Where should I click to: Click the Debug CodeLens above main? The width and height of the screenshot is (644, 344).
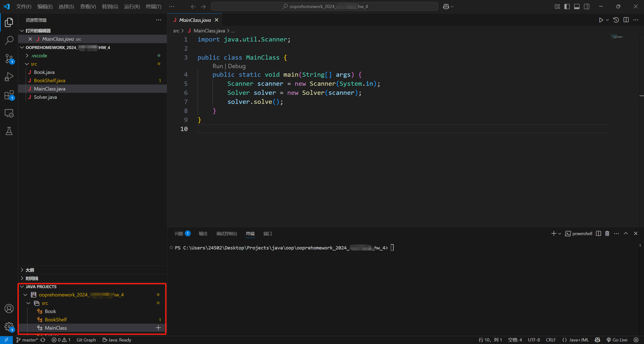point(237,66)
